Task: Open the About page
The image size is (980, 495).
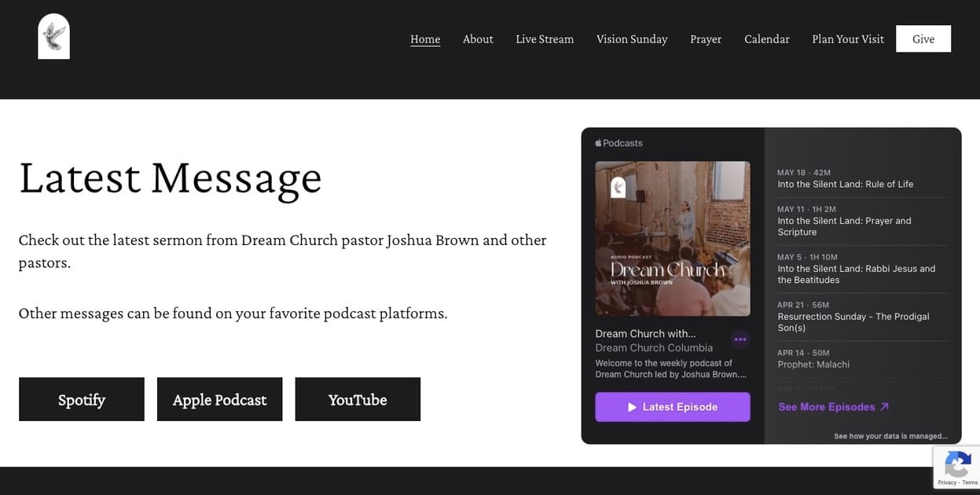Action: tap(478, 39)
